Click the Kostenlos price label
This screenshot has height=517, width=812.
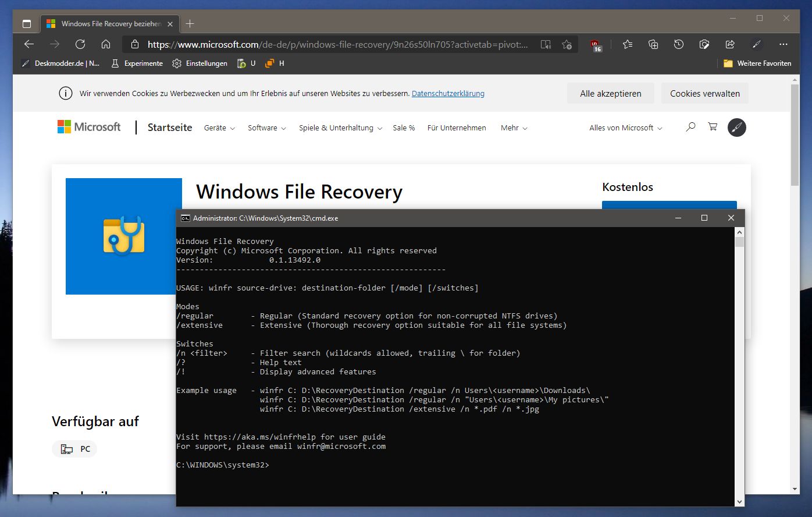[x=628, y=187]
